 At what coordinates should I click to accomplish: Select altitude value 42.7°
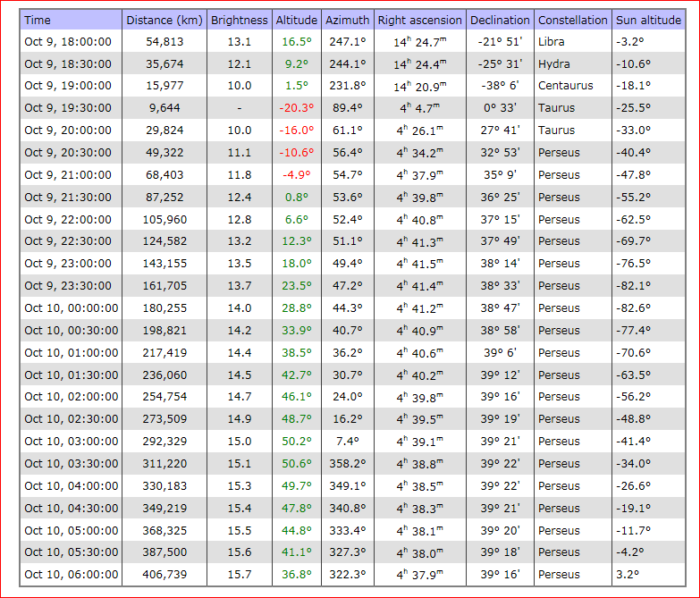[297, 375]
